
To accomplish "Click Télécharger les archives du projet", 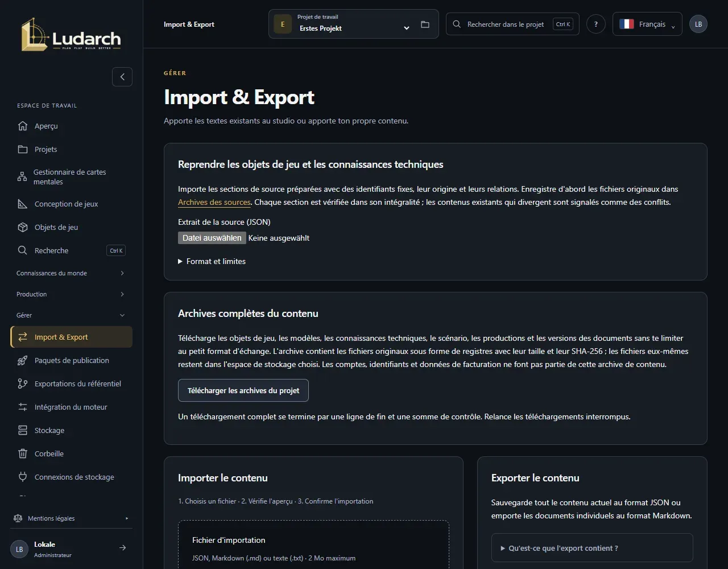I will tap(243, 391).
